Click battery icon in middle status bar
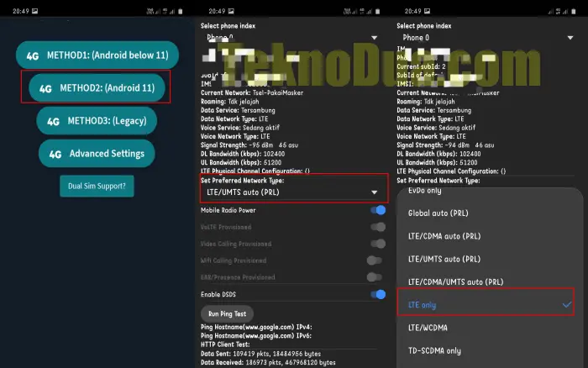Image resolution: width=588 pixels, height=368 pixels. (377, 11)
